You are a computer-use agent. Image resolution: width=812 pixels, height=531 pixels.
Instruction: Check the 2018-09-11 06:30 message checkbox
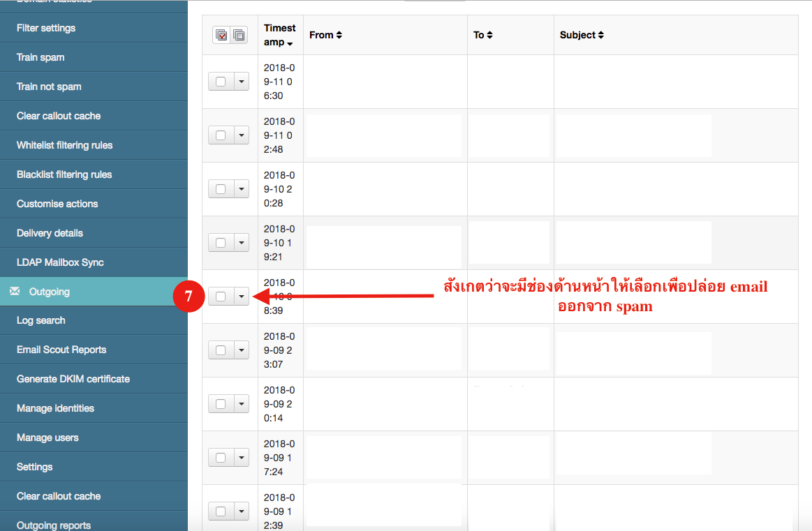(220, 81)
